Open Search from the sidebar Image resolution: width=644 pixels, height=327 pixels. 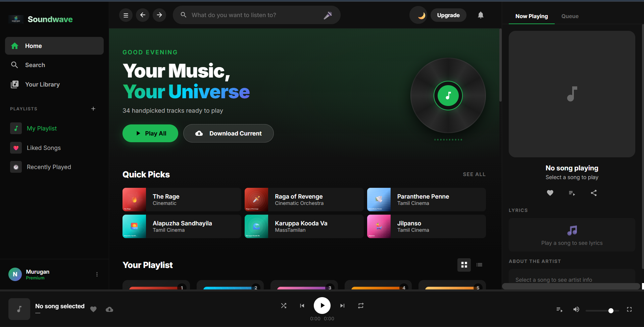click(54, 65)
